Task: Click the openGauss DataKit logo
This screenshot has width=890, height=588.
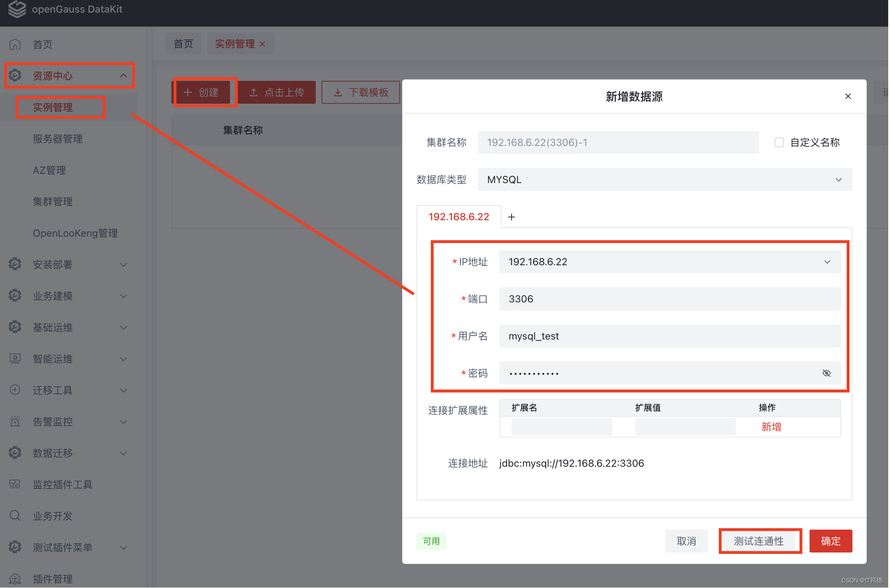Action: (x=17, y=10)
